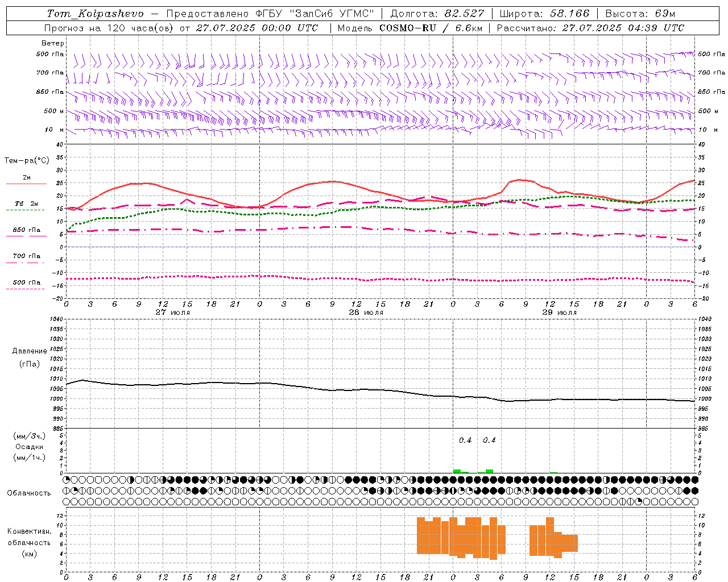
Task: Click the 'Давление' pressure panel label
Action: [30, 351]
